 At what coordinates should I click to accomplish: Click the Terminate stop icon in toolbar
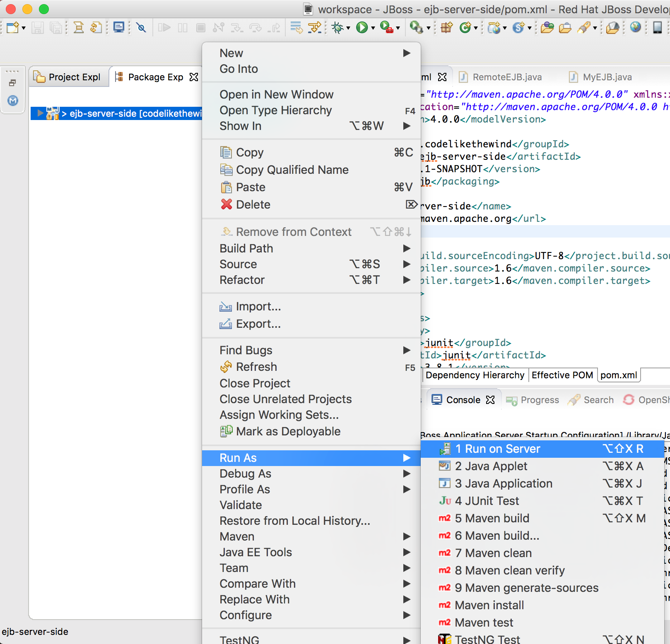point(201,28)
